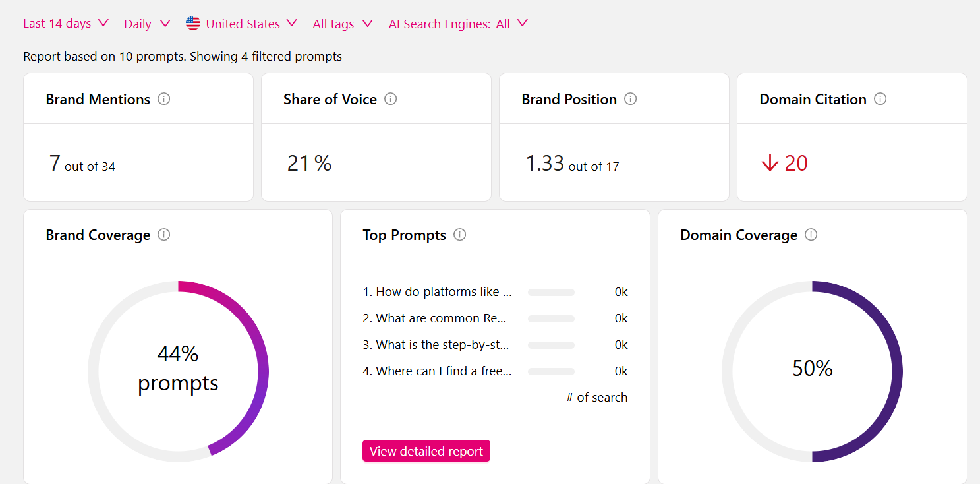Open prompt 1 'How do platforms like ...'
This screenshot has width=980, height=484.
click(437, 292)
